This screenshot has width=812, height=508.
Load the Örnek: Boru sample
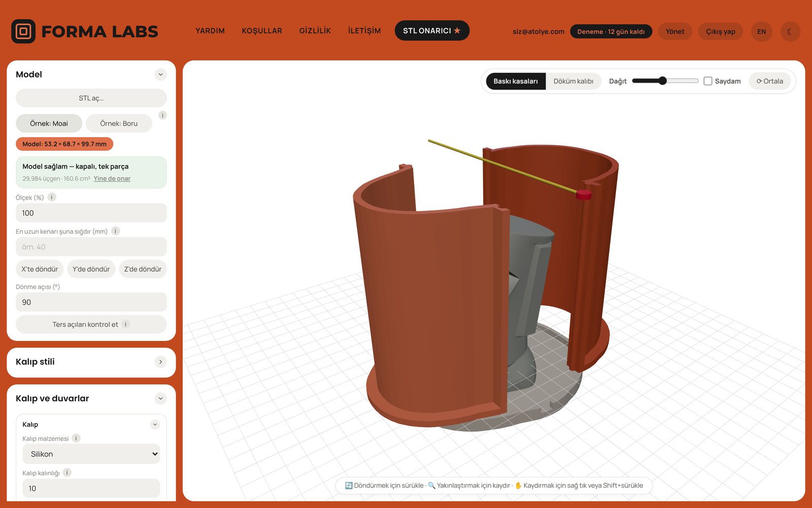(119, 123)
